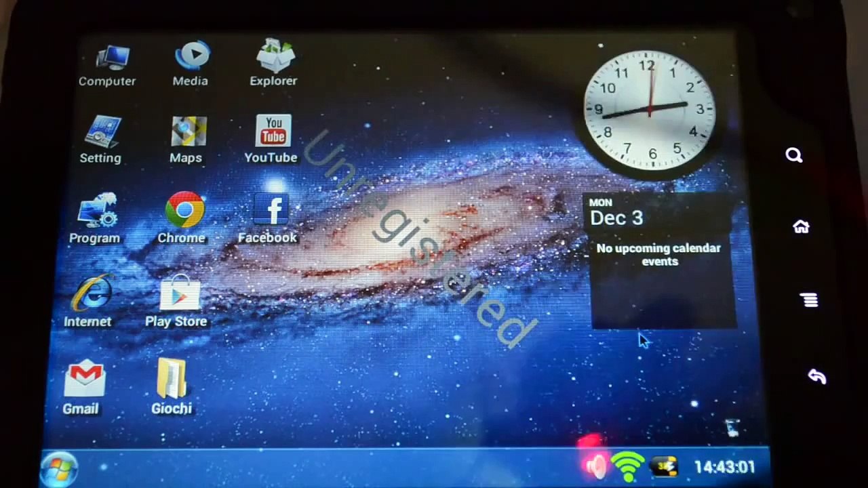This screenshot has height=488, width=868.
Task: Tap the back arrow on side bar
Action: pyautogui.click(x=817, y=377)
